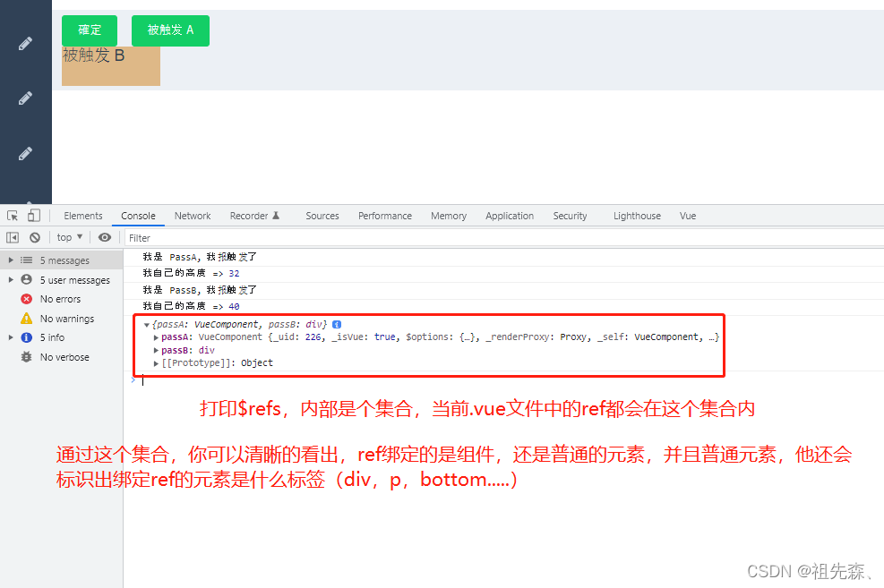
Task: Click the messages list icon
Action: point(27,260)
